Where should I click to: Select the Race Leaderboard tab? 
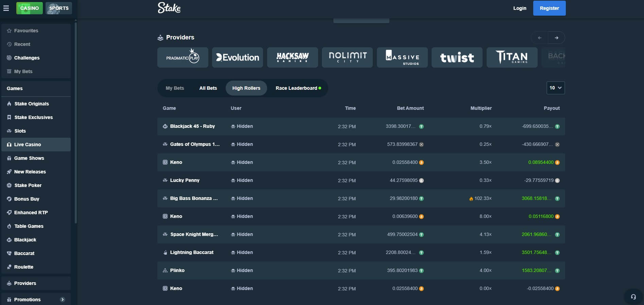298,88
